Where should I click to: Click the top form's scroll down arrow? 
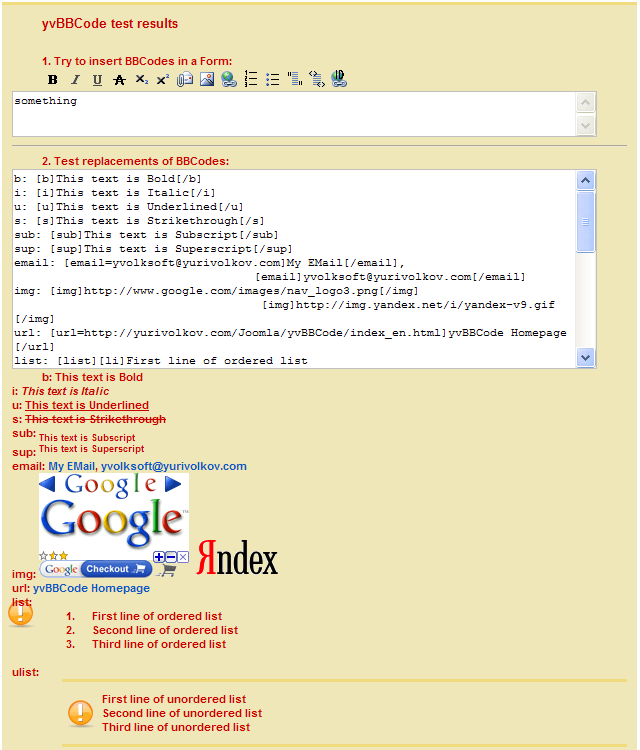point(585,126)
